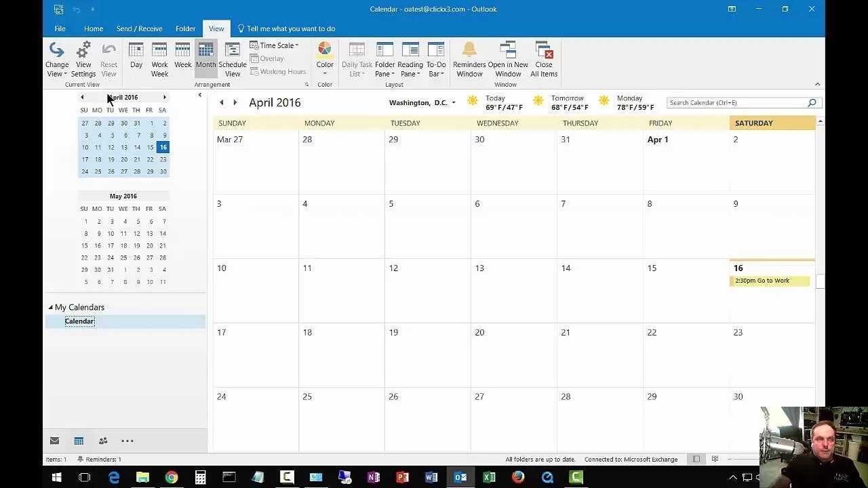Select May 18 in the mini calendar
Screen dimensions: 868x488
click(x=123, y=245)
